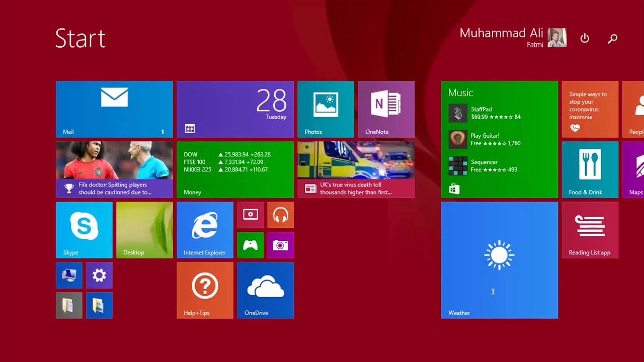Click the Store bag icon in Music tile
644x362 pixels.
[x=454, y=189]
